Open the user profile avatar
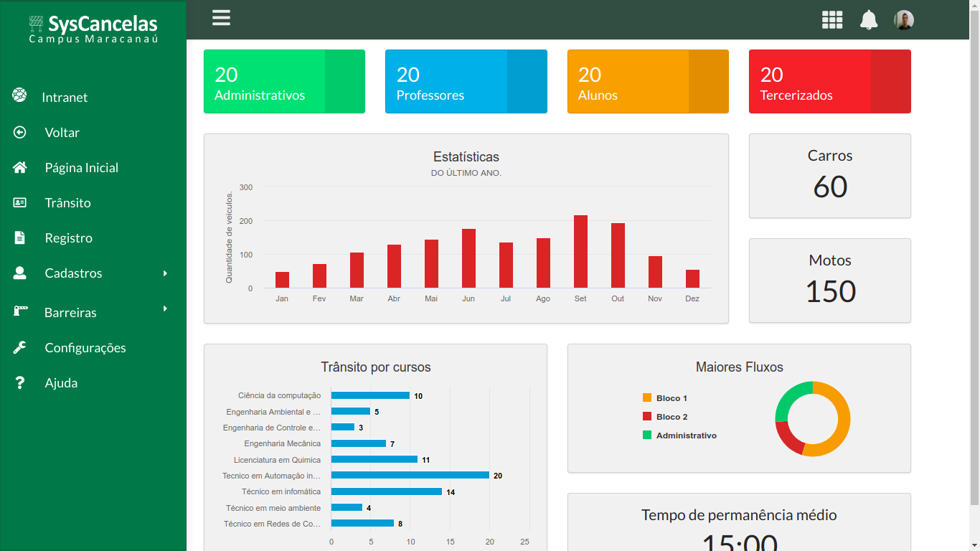 [904, 19]
